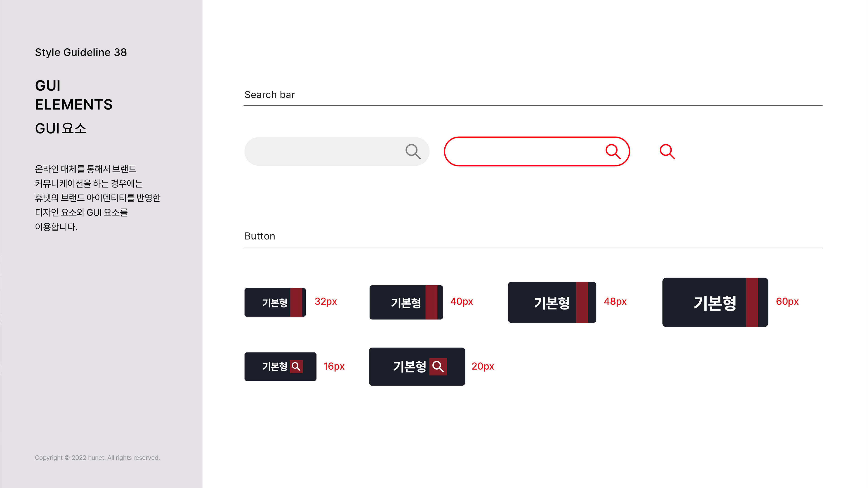
Task: Click inside the gray search bar field
Action: tap(337, 151)
